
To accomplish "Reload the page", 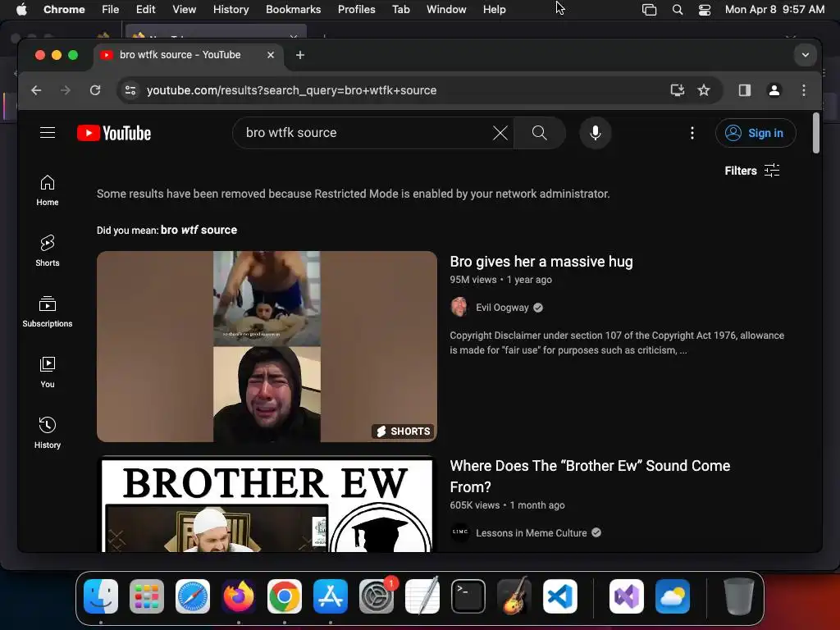I will point(95,90).
